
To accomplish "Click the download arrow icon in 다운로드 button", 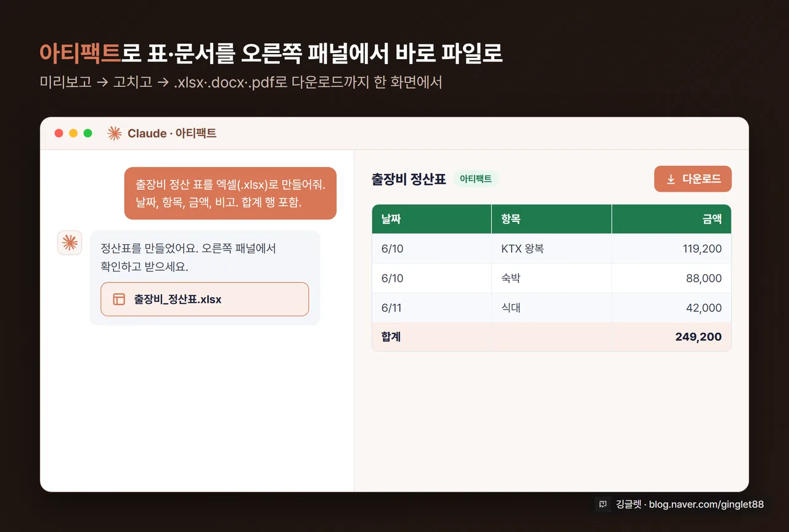I will click(671, 179).
